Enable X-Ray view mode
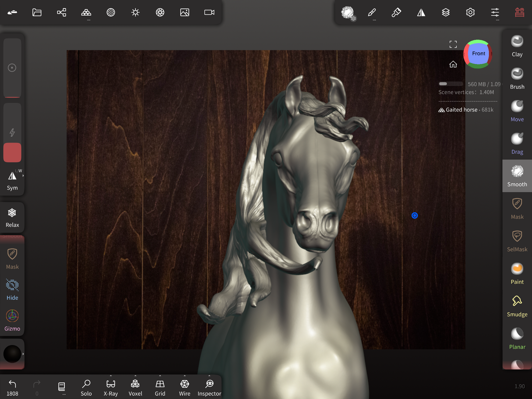The width and height of the screenshot is (532, 399). pyautogui.click(x=110, y=388)
